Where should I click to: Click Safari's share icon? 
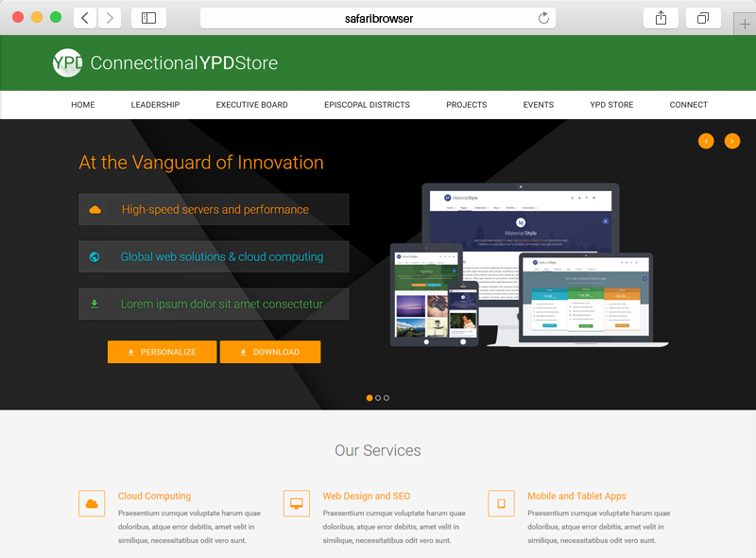click(x=661, y=18)
